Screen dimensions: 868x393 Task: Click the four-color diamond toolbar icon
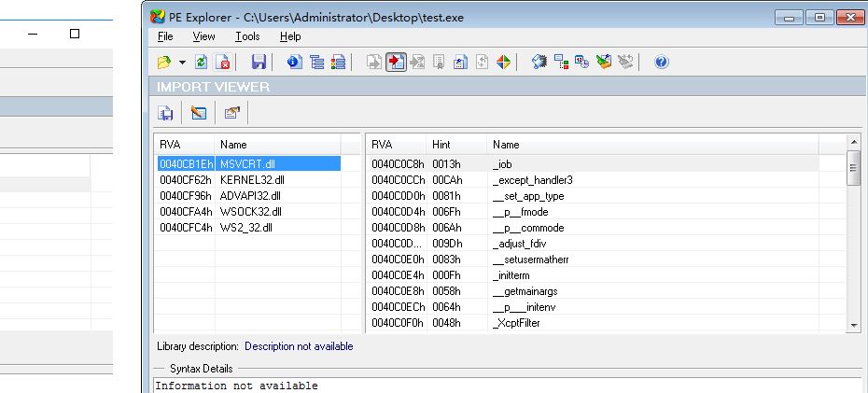pyautogui.click(x=503, y=62)
